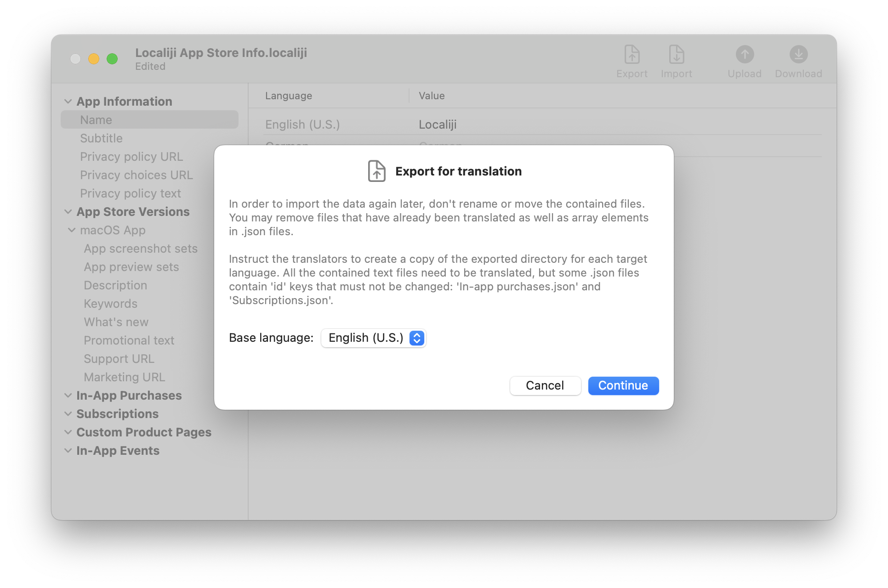
Task: Click the Download toolbar icon
Action: 798,55
